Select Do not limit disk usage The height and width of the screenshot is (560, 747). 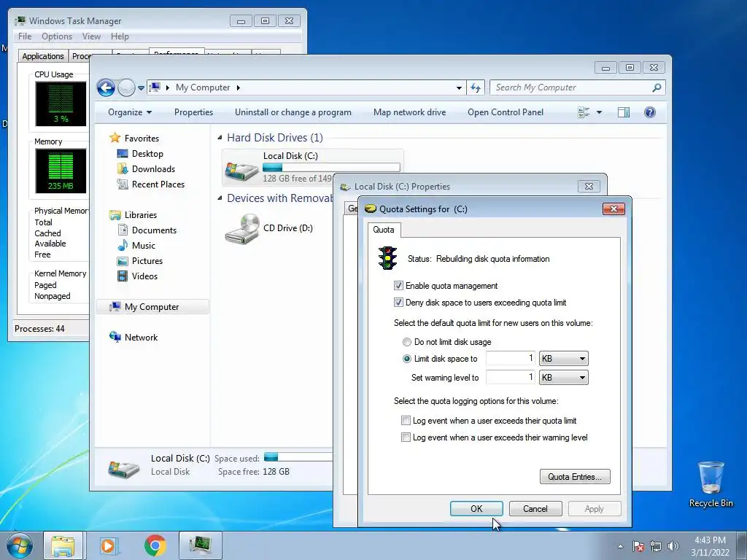(407, 342)
